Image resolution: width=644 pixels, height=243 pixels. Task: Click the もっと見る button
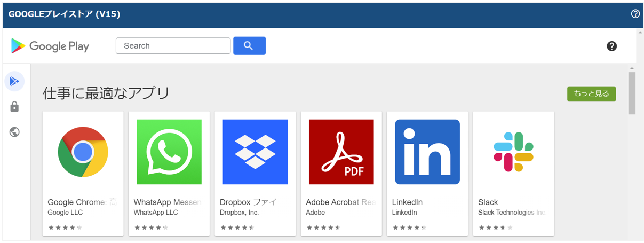pyautogui.click(x=591, y=93)
